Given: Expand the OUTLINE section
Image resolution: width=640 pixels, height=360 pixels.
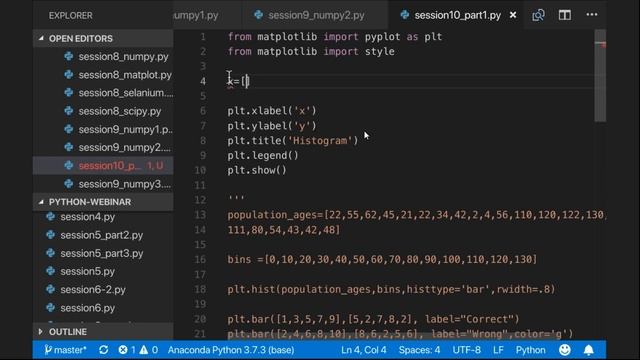Looking at the screenshot, I should click(103, 331).
